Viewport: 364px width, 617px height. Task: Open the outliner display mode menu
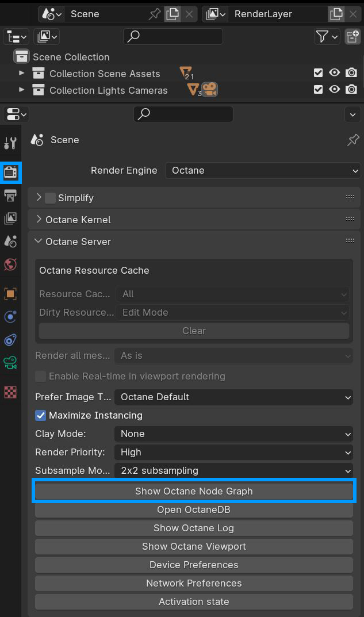point(16,36)
